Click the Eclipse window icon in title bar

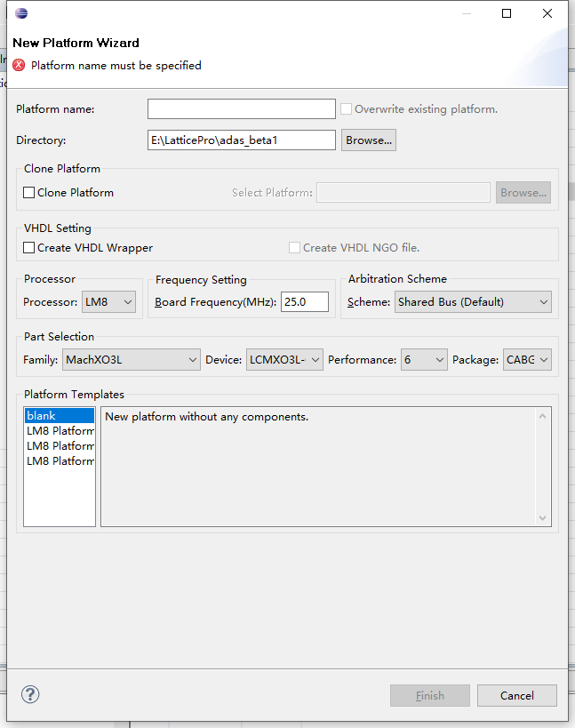[21, 13]
